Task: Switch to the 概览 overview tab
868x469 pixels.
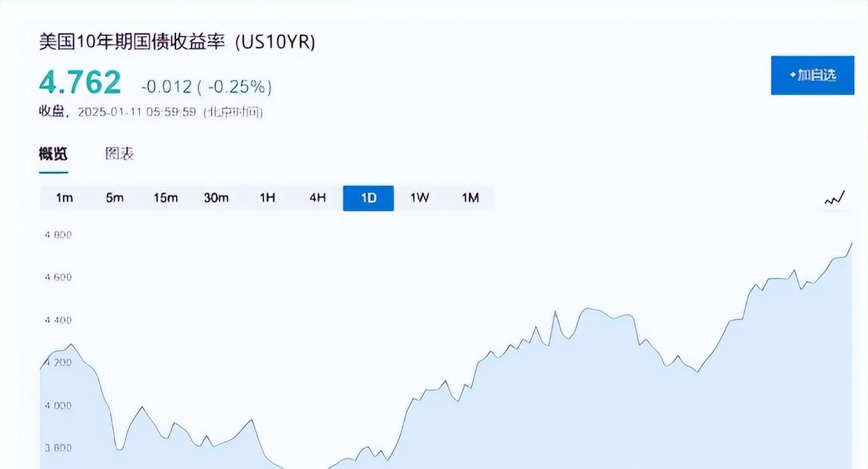Action: click(53, 154)
